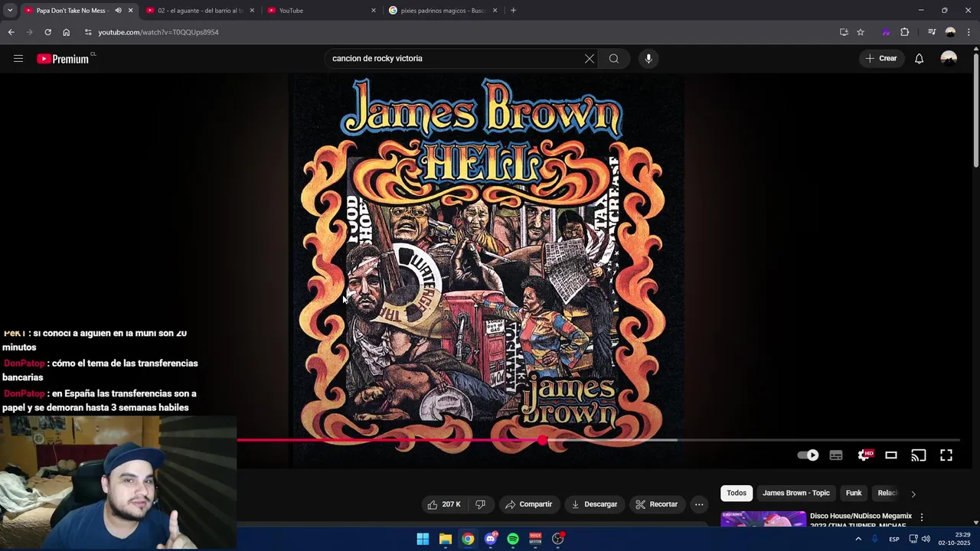980x551 pixels.
Task: Click the magnifier search button
Action: pos(614,58)
